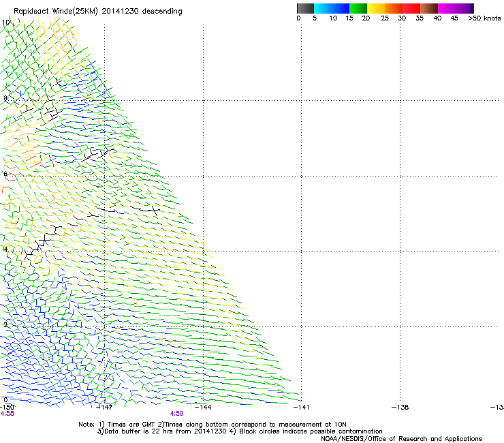Image resolution: width=504 pixels, height=443 pixels.
Task: Click the latitude label '6'
Action: [x=5, y=174]
